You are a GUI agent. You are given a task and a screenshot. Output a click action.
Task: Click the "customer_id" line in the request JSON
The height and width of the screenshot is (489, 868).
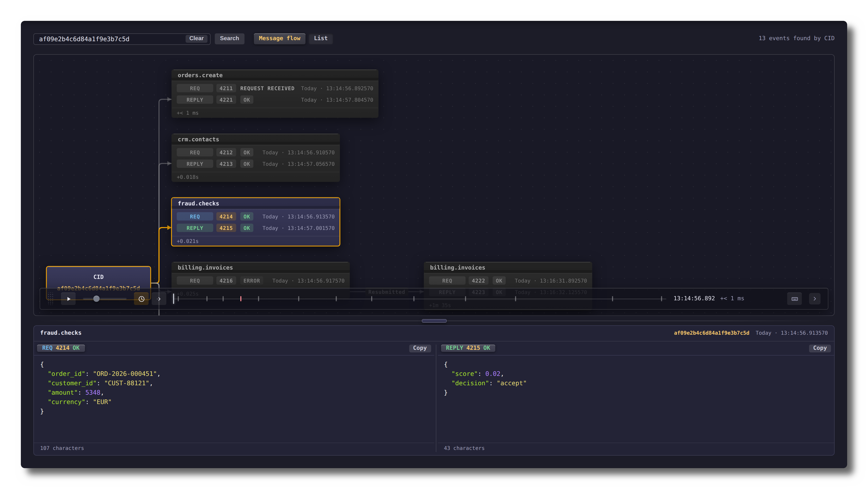(100, 383)
